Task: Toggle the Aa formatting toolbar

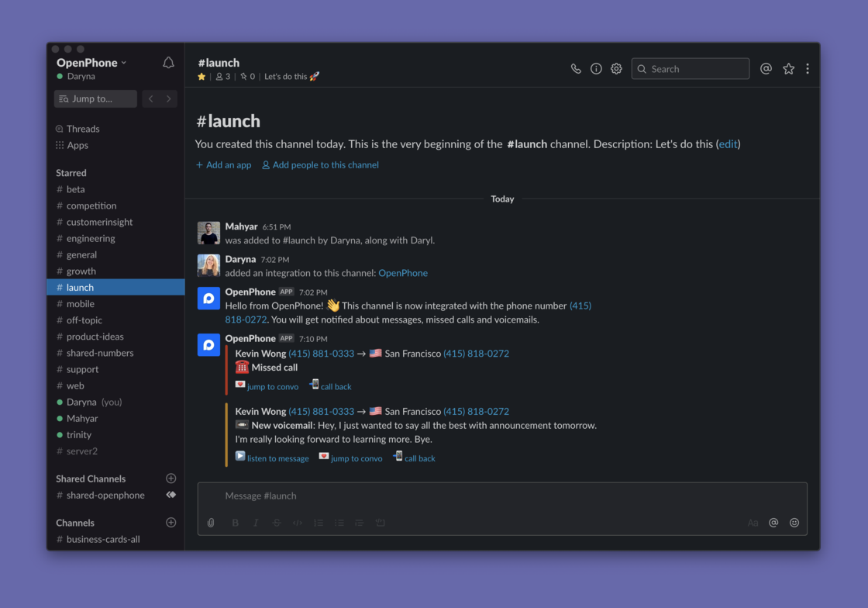Action: (x=753, y=523)
